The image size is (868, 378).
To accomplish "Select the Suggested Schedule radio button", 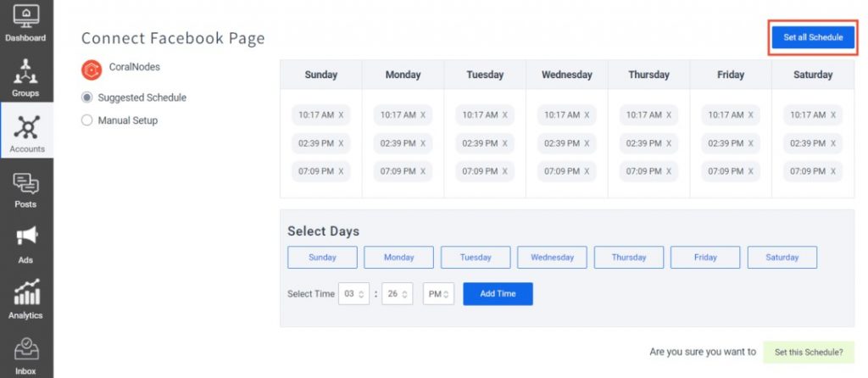I will click(x=86, y=97).
